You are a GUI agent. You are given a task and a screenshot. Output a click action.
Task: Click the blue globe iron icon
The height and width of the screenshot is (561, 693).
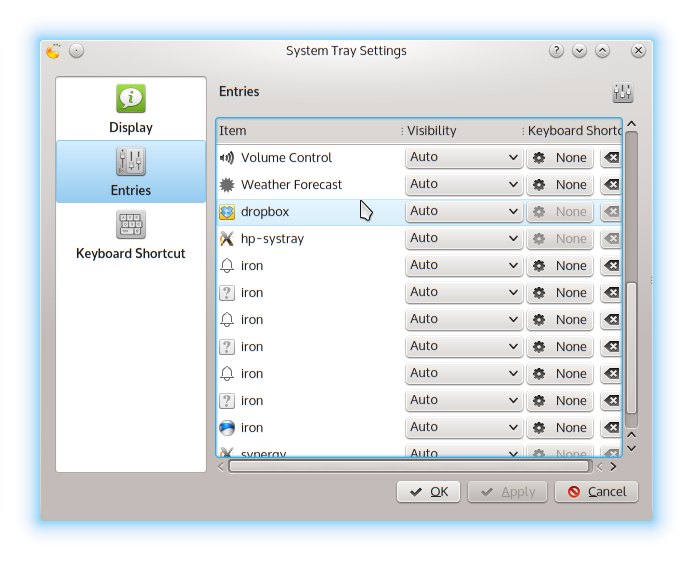(x=227, y=428)
